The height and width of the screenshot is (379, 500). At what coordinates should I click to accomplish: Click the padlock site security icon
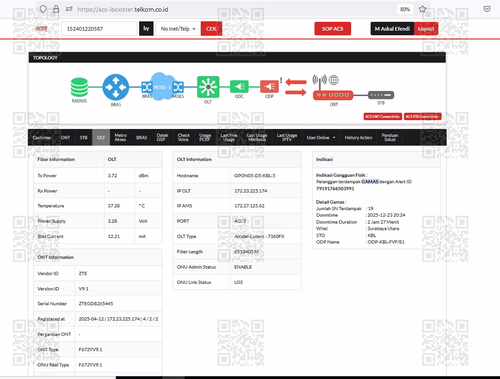56,9
